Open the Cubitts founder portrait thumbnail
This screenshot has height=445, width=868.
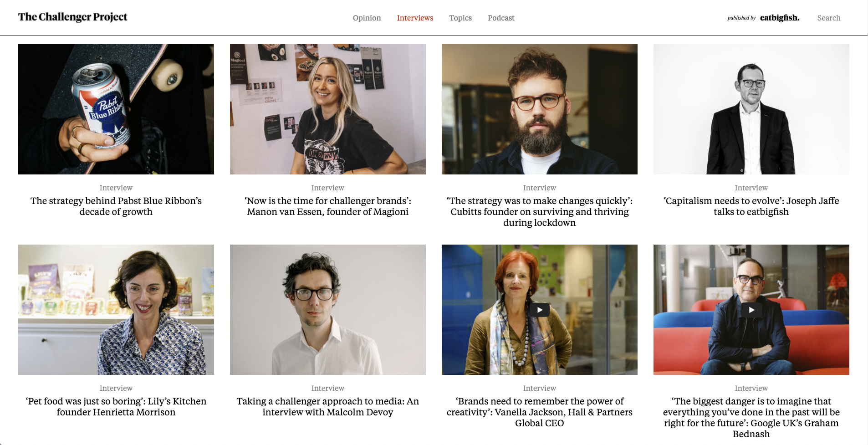540,109
